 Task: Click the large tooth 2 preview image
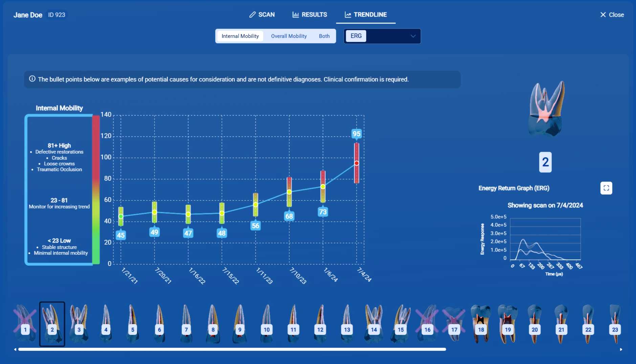(546, 109)
